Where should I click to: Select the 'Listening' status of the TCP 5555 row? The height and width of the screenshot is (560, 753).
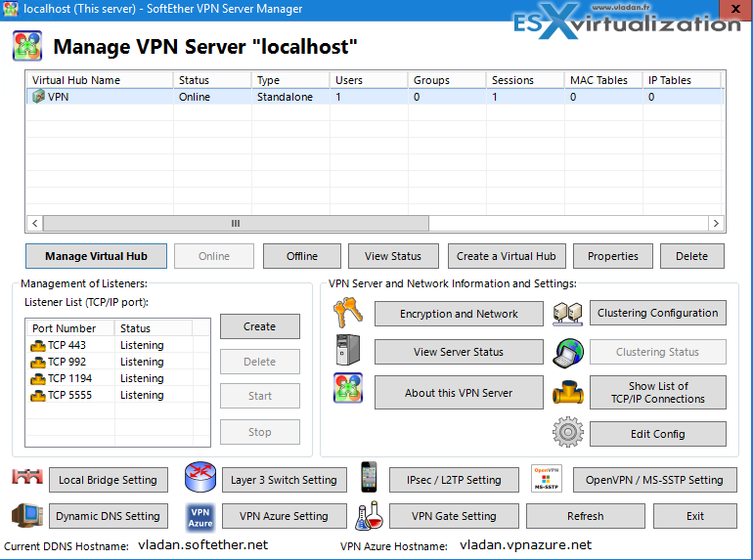pyautogui.click(x=142, y=395)
